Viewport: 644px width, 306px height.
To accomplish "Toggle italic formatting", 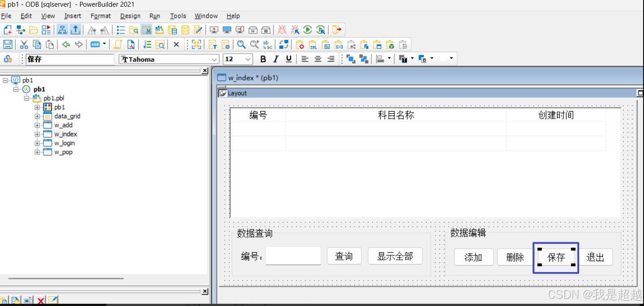I will [275, 59].
